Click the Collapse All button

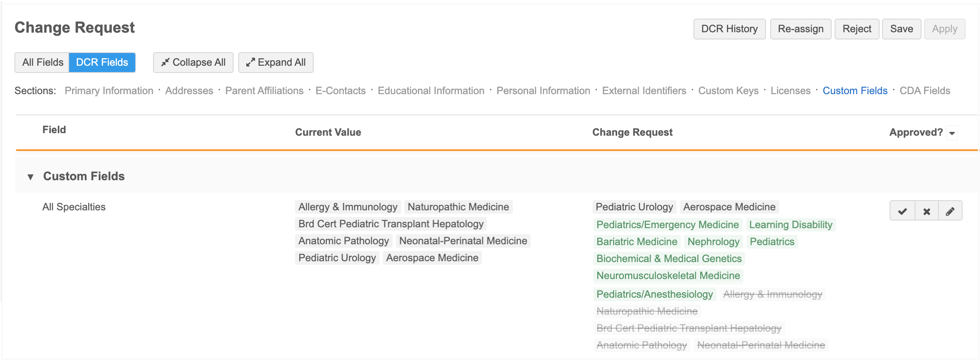point(193,62)
